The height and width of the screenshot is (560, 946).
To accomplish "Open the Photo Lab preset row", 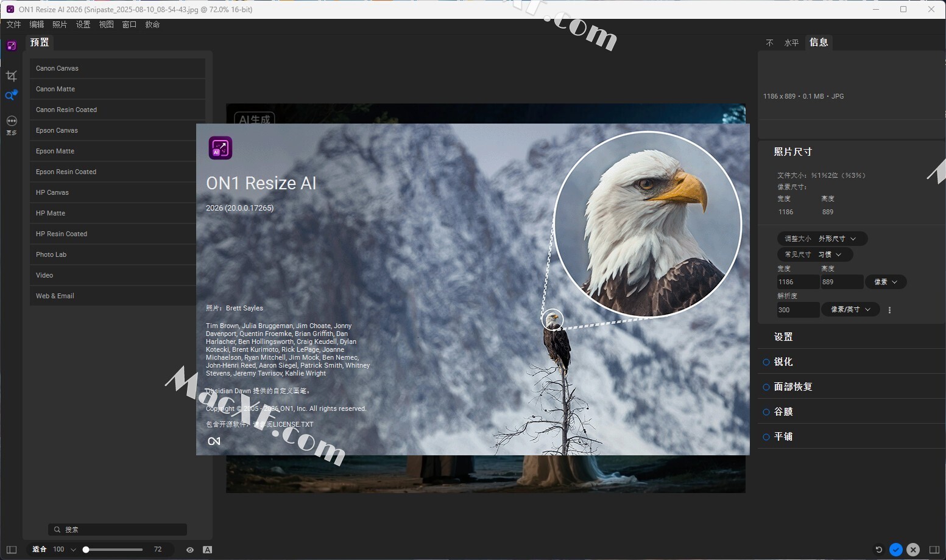I will (x=117, y=254).
